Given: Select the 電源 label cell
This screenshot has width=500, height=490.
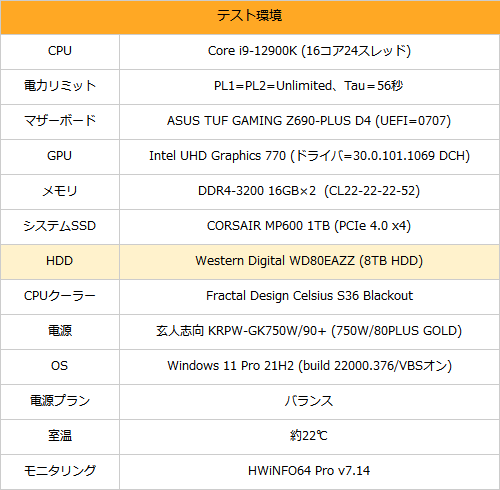Looking at the screenshot, I should point(60,332).
